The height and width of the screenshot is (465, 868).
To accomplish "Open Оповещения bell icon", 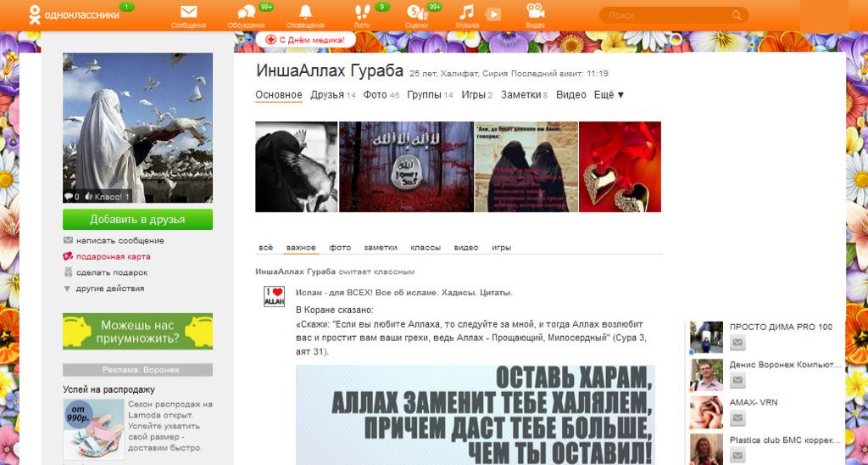I will point(305,12).
